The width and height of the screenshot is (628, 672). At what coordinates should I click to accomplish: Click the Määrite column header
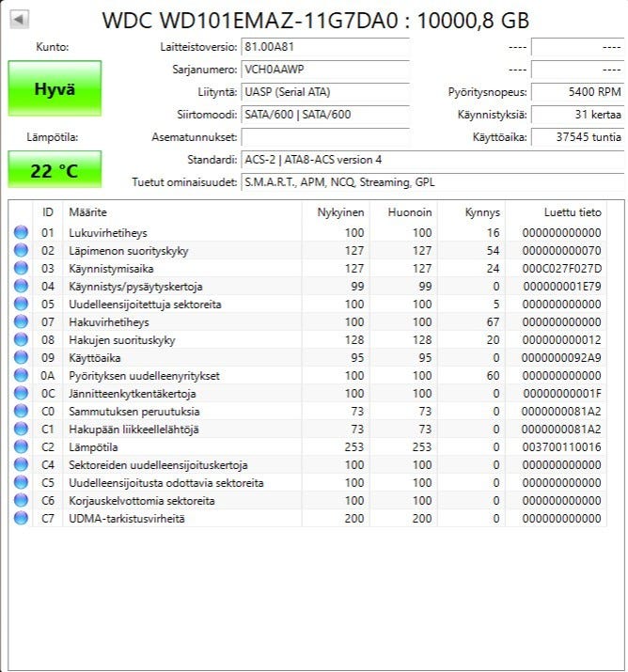(x=182, y=212)
